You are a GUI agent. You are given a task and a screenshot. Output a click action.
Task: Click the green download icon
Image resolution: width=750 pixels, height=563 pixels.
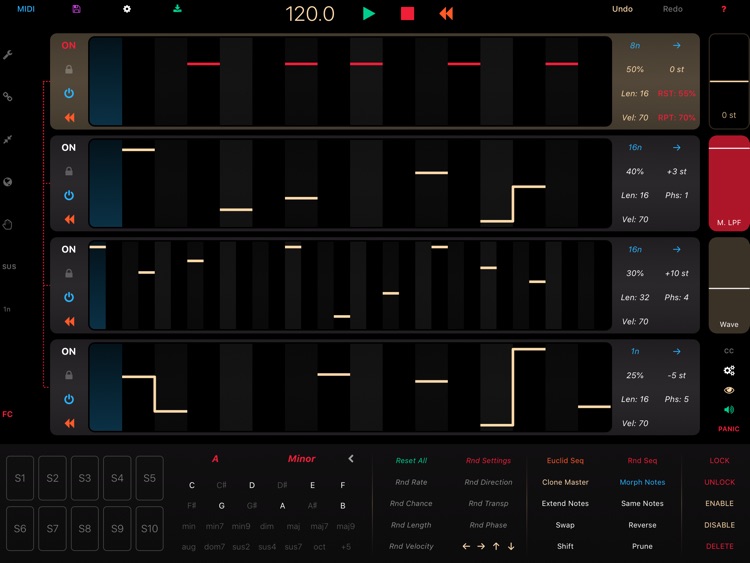click(x=177, y=9)
